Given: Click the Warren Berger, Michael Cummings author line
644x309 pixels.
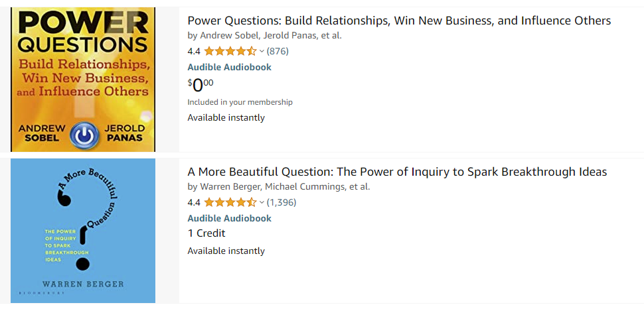Looking at the screenshot, I should 279,187.
